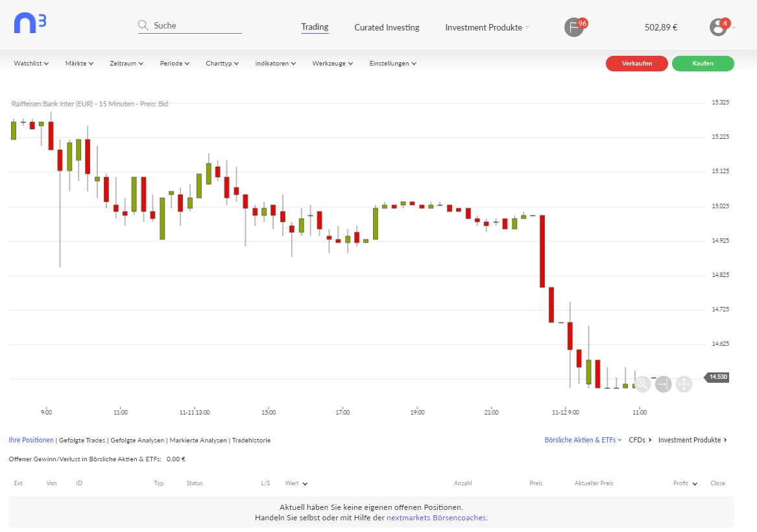
Task: Click the 11-11 13:00 time axis label
Action: click(x=195, y=412)
